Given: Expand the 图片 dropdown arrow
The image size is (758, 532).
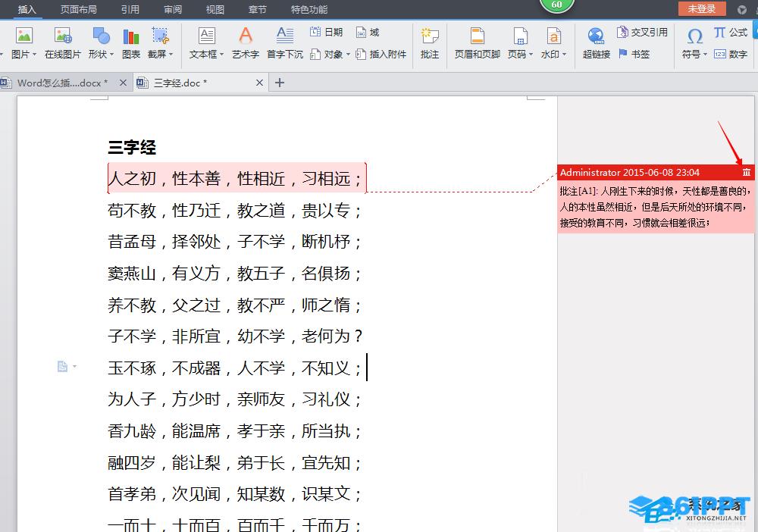Looking at the screenshot, I should tap(34, 54).
